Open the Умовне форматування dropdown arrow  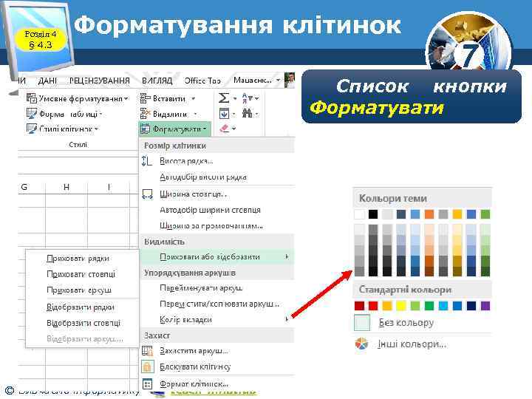coord(126,99)
